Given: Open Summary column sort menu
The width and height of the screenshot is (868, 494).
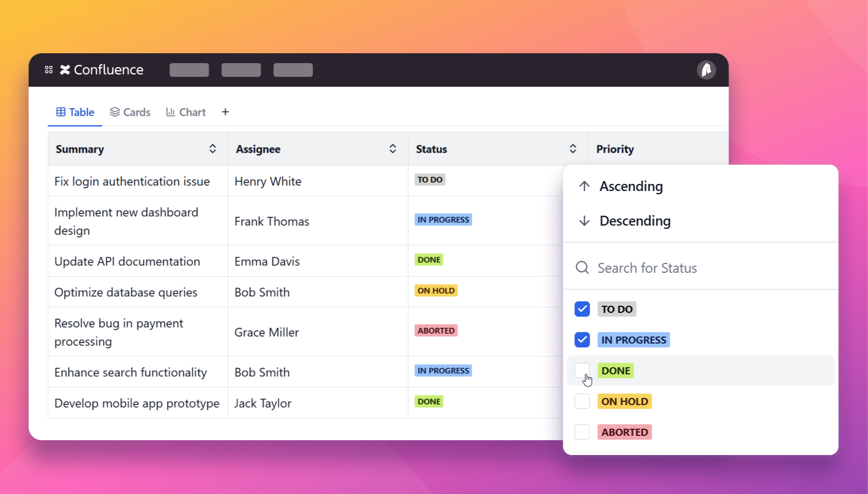Looking at the screenshot, I should pos(212,149).
